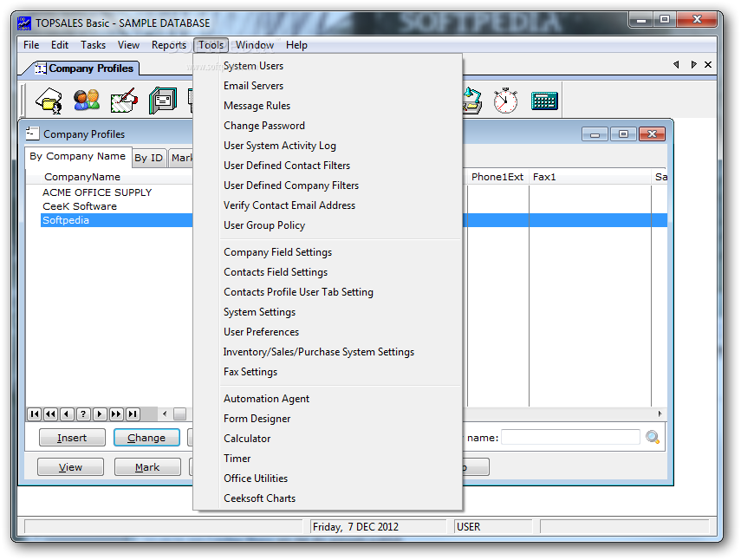Image resolution: width=741 pixels, height=560 pixels.
Task: Select System Users menu item
Action: point(328,66)
